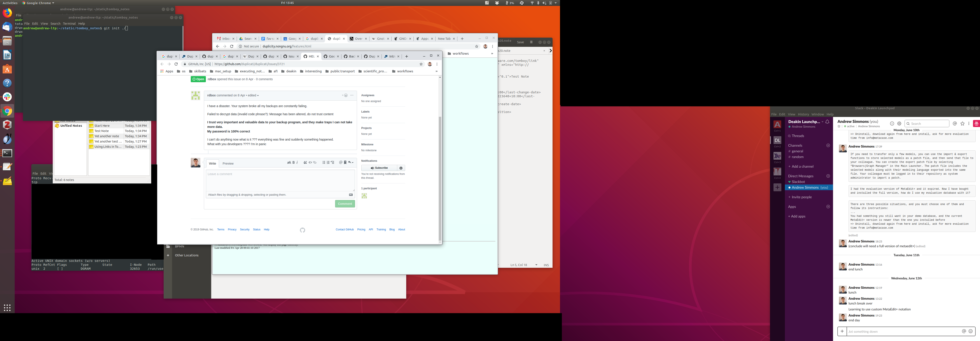
Task: Open the general Slack channel
Action: tap(797, 151)
